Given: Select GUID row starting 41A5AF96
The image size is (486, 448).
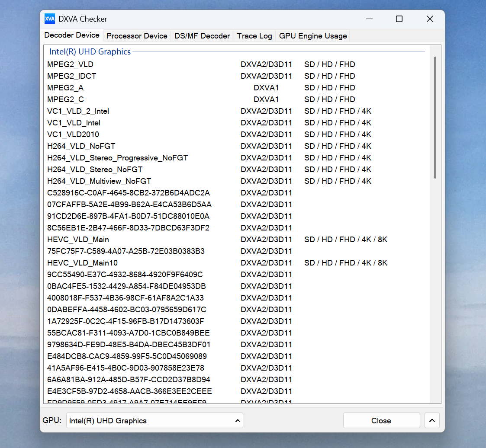Looking at the screenshot, I should [236, 368].
